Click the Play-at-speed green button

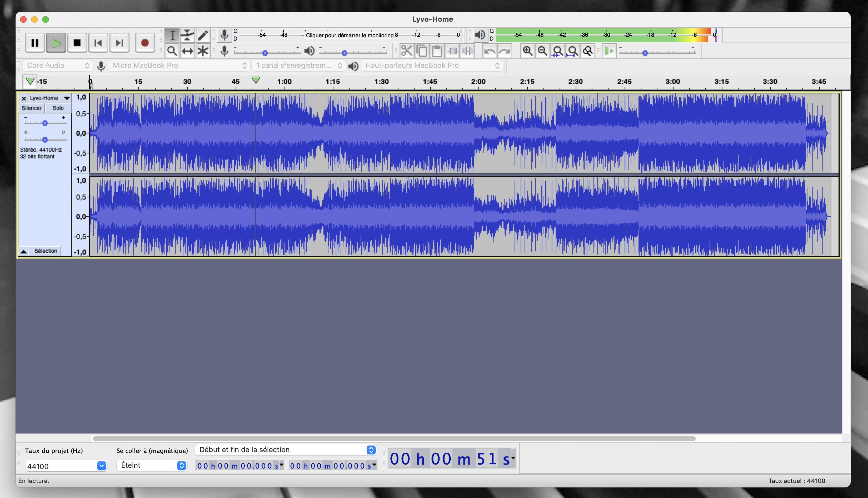pyautogui.click(x=609, y=51)
